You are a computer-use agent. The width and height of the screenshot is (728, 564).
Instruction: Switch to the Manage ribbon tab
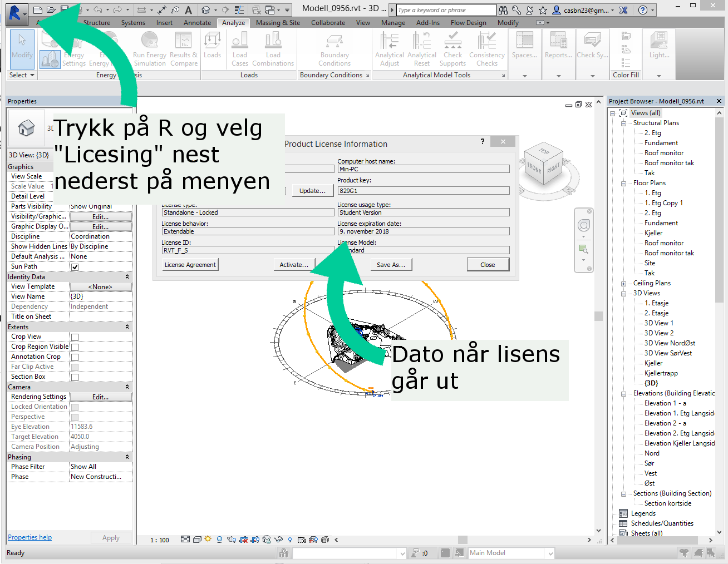393,23
